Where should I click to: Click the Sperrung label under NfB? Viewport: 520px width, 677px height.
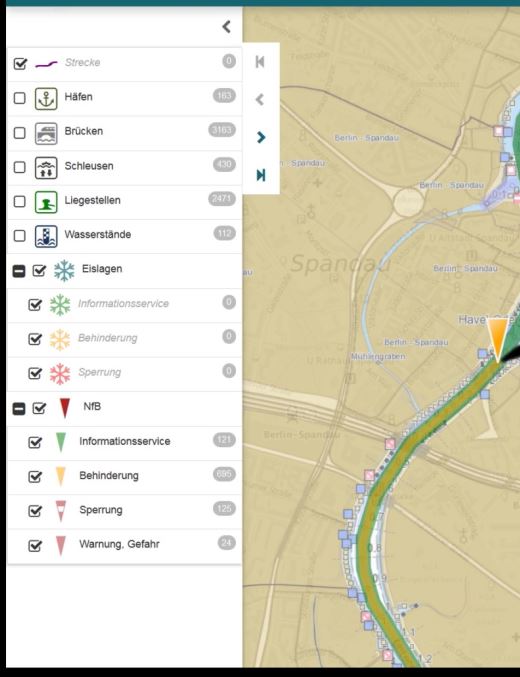(x=101, y=510)
